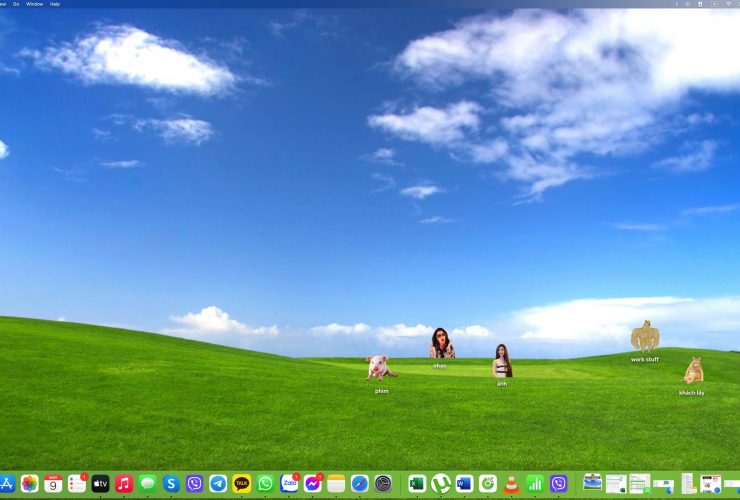The height and width of the screenshot is (500, 740).
Task: Launch the Apple TV app in the dock
Action: 100,484
